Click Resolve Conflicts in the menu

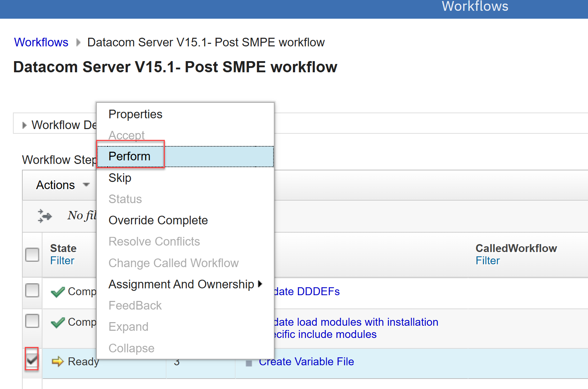(185, 242)
